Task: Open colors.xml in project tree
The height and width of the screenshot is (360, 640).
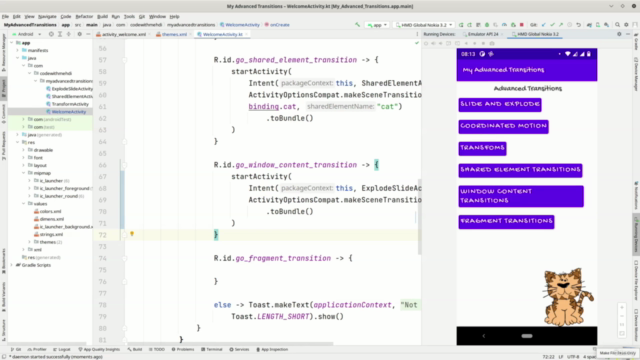Action: click(50, 211)
